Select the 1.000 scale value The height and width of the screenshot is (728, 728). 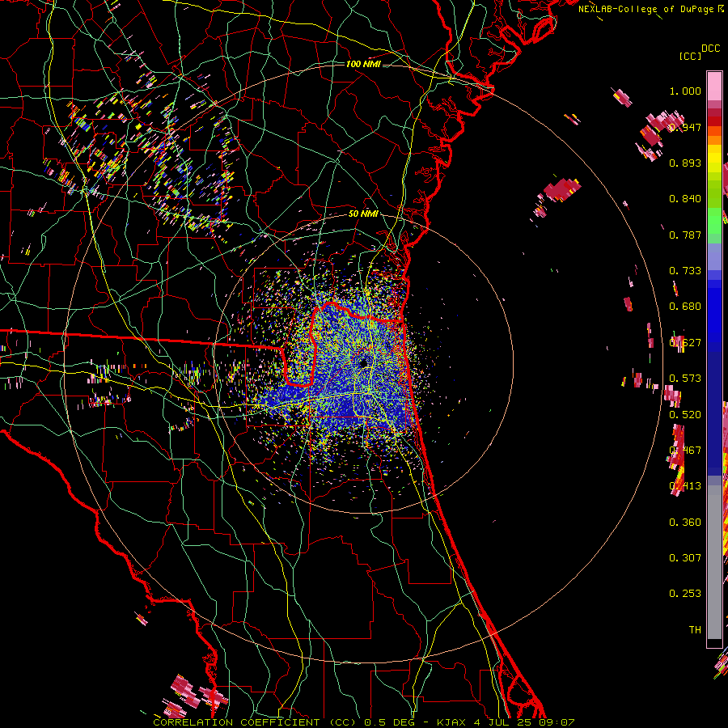pos(685,91)
